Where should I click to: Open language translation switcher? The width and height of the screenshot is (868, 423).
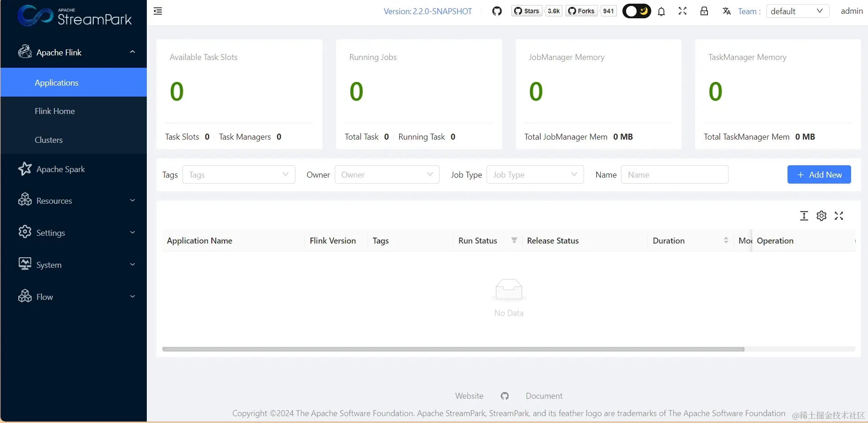tap(727, 11)
